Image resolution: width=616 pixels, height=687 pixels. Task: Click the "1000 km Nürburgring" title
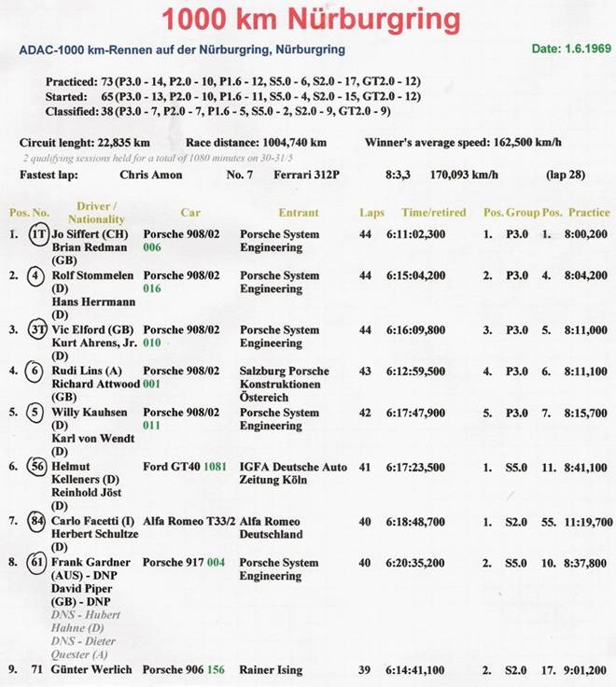[x=311, y=20]
